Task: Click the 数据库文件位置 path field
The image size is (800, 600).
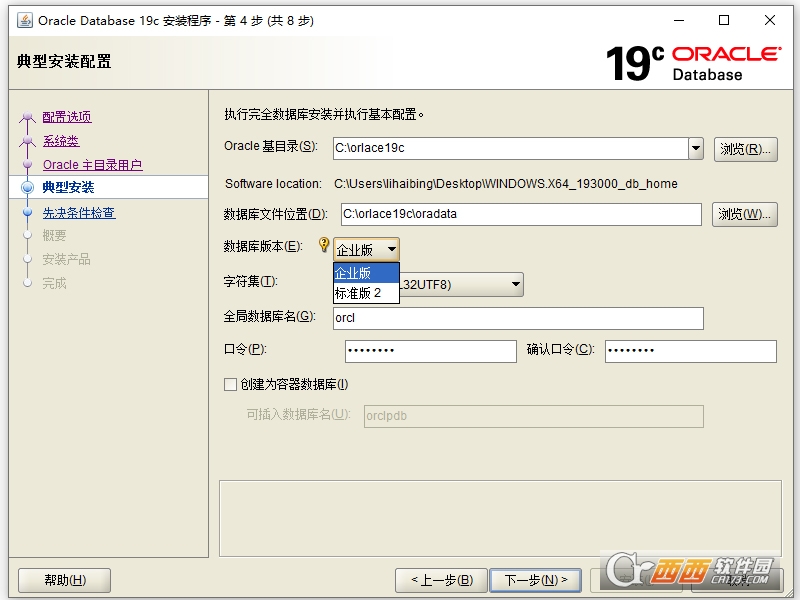Action: (x=521, y=214)
